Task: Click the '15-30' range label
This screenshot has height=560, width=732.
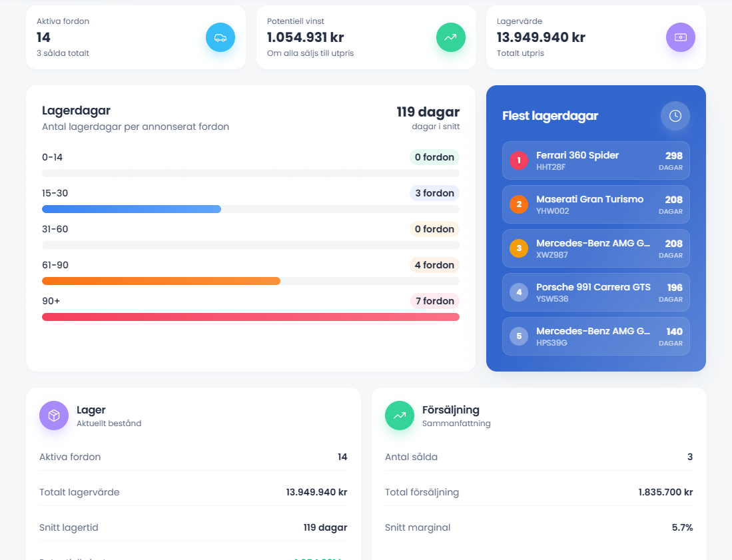Action: pos(55,193)
